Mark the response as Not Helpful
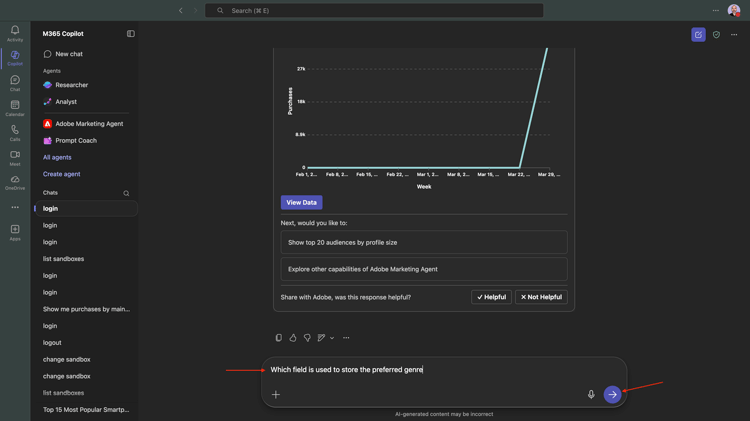This screenshot has height=421, width=750. (541, 297)
